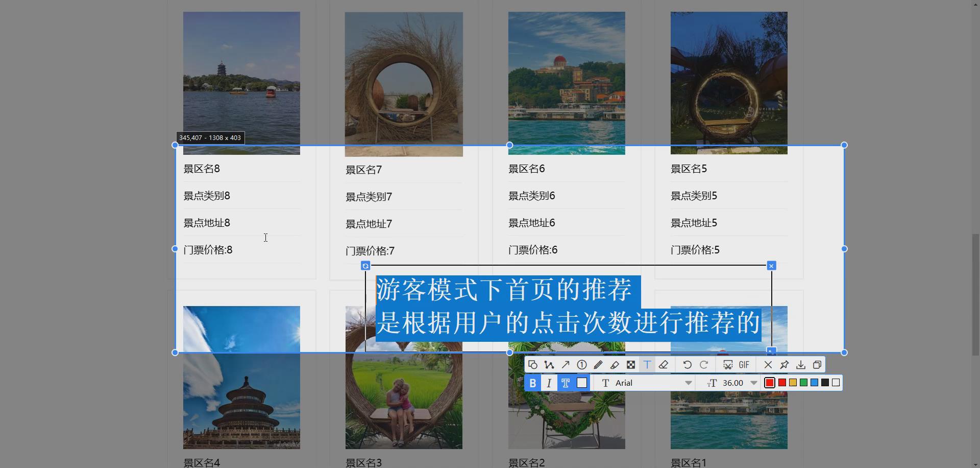980x468 pixels.
Task: Click 景点类别5 text
Action: (x=694, y=196)
